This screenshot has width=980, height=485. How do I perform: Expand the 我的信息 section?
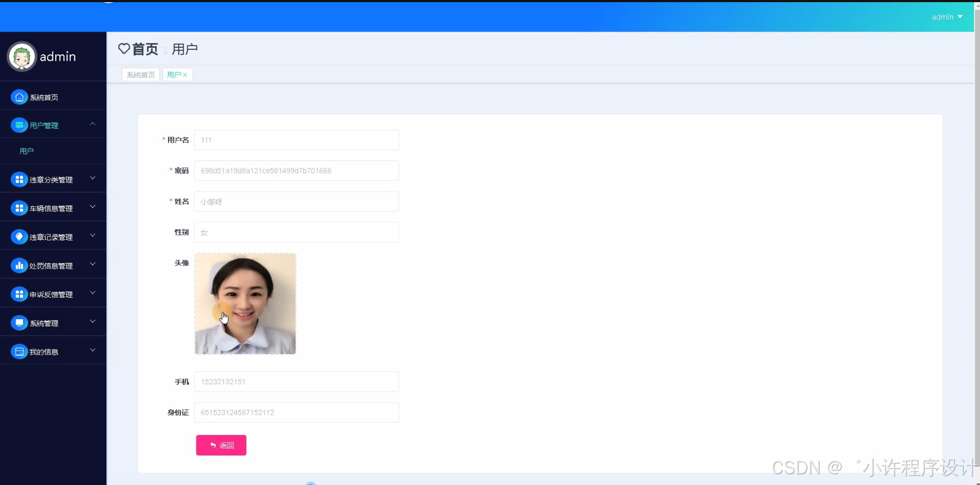click(92, 350)
